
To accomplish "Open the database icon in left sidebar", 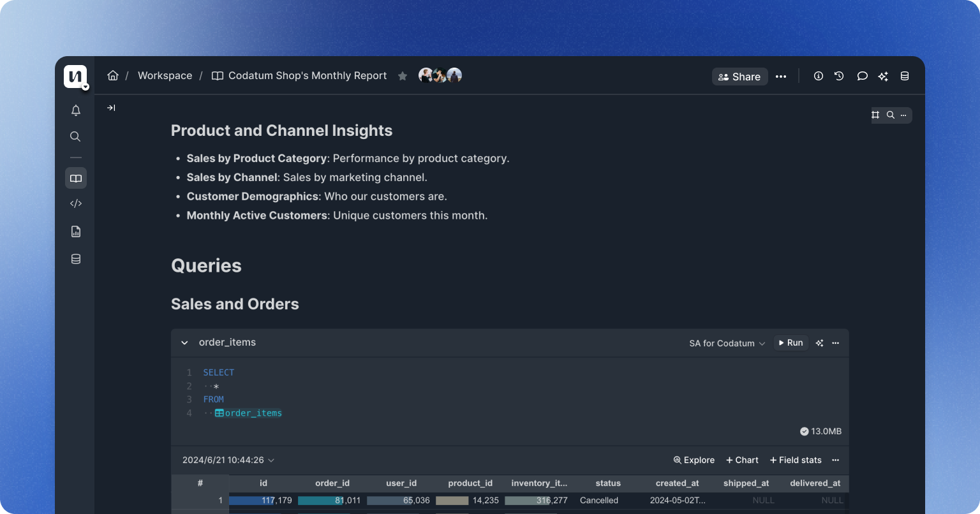I will click(75, 259).
